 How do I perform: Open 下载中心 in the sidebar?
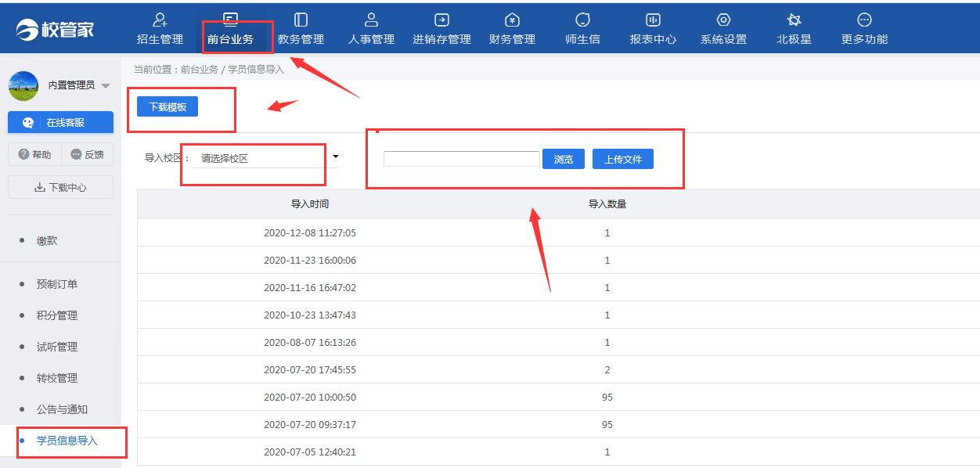[60, 188]
